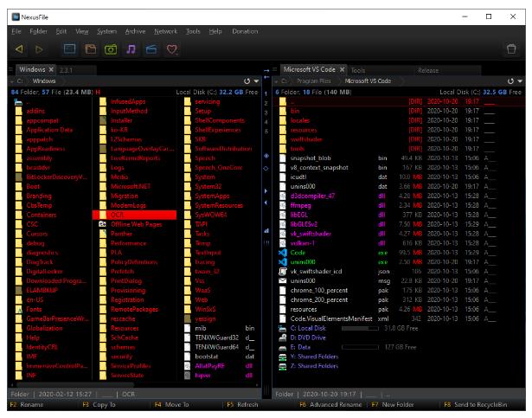Click the E: Data usage bar
This screenshot has width=532, height=418.
[x=360, y=347]
